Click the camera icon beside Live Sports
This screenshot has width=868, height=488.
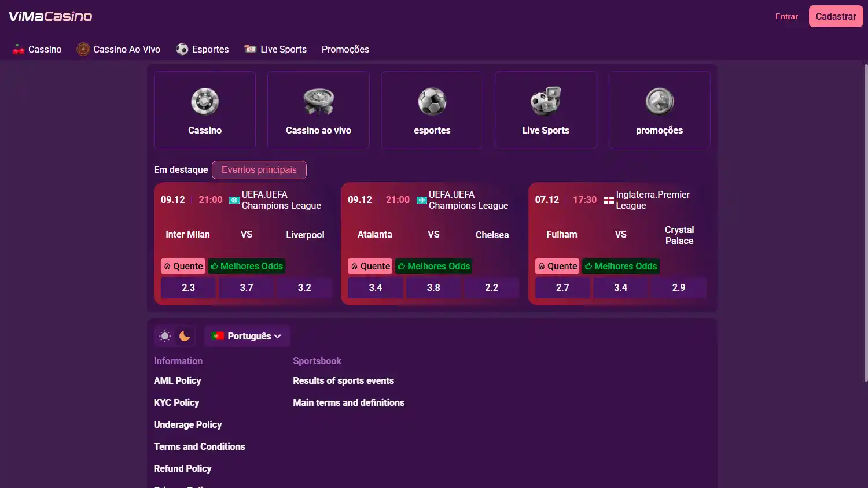coord(251,49)
